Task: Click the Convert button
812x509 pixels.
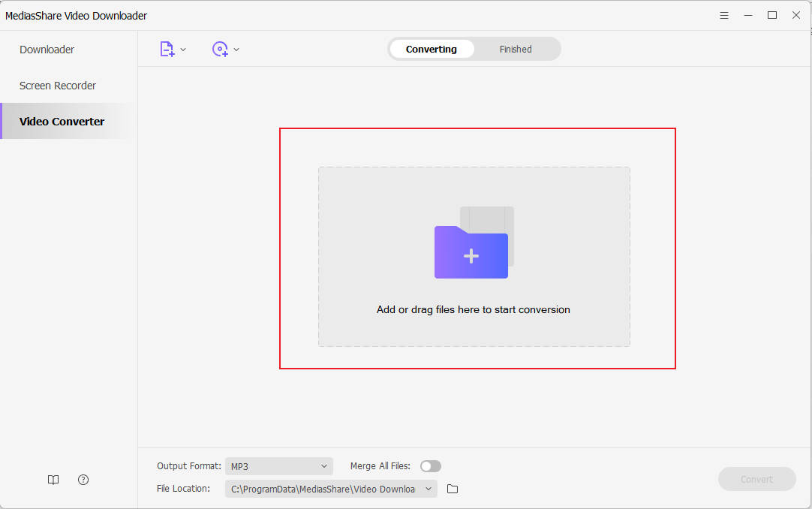Action: (756, 479)
